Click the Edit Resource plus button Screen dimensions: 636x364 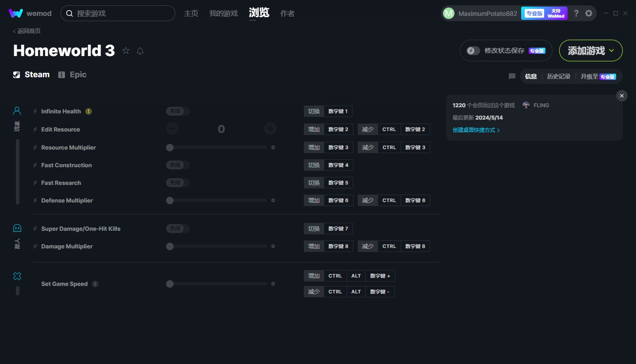point(270,129)
